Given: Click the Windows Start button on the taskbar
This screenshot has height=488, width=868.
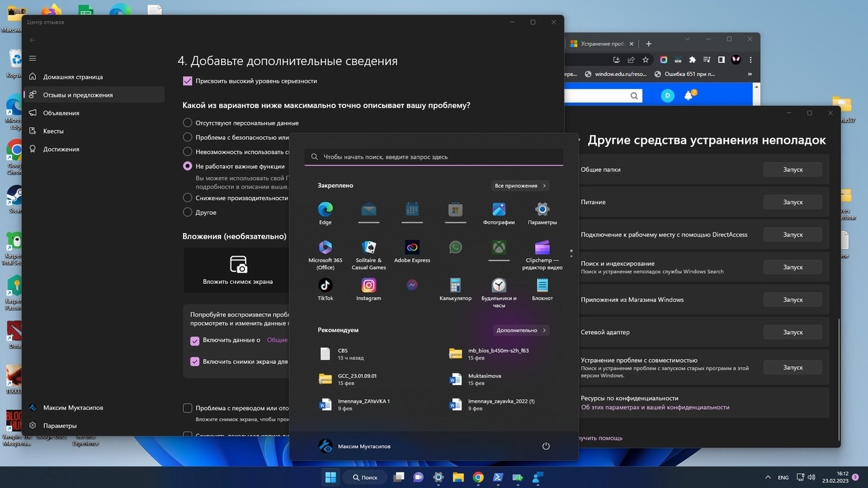Looking at the screenshot, I should 330,477.
